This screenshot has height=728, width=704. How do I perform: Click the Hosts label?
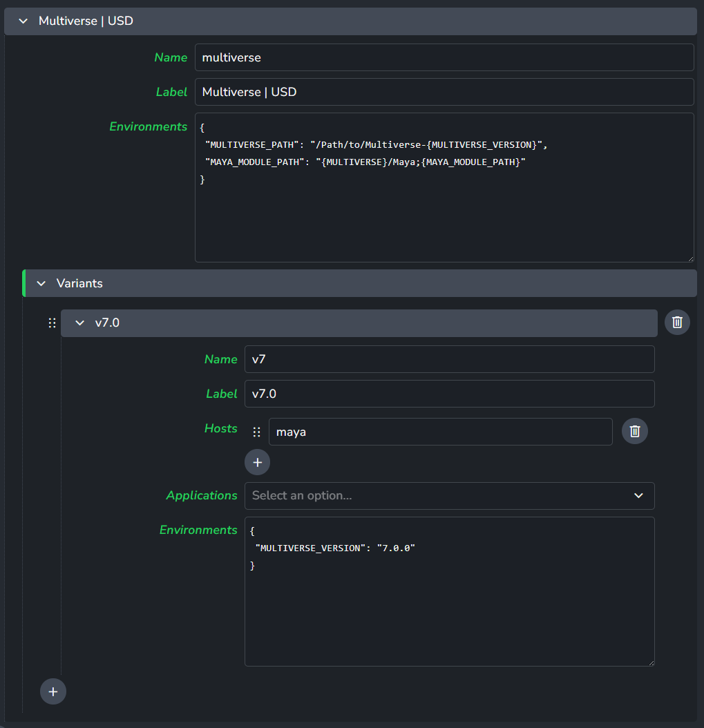click(220, 428)
